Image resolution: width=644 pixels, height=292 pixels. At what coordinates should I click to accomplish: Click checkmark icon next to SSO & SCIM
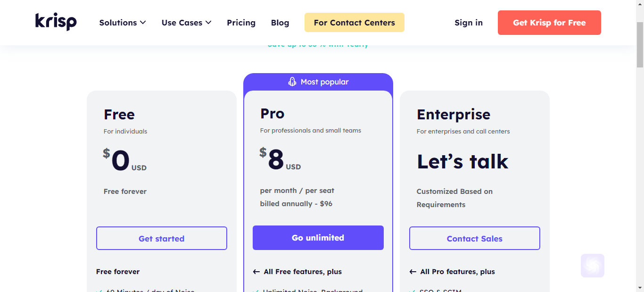(413, 290)
